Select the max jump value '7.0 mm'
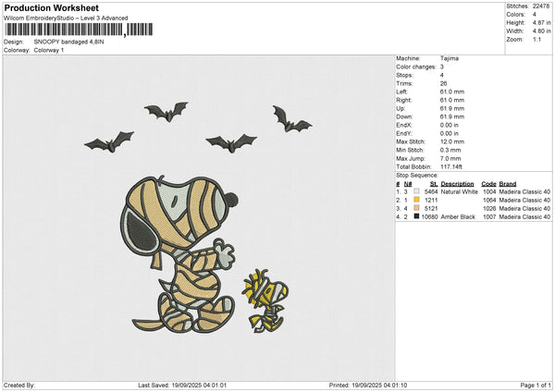Viewport: 555px width, 392px height. (x=450, y=158)
